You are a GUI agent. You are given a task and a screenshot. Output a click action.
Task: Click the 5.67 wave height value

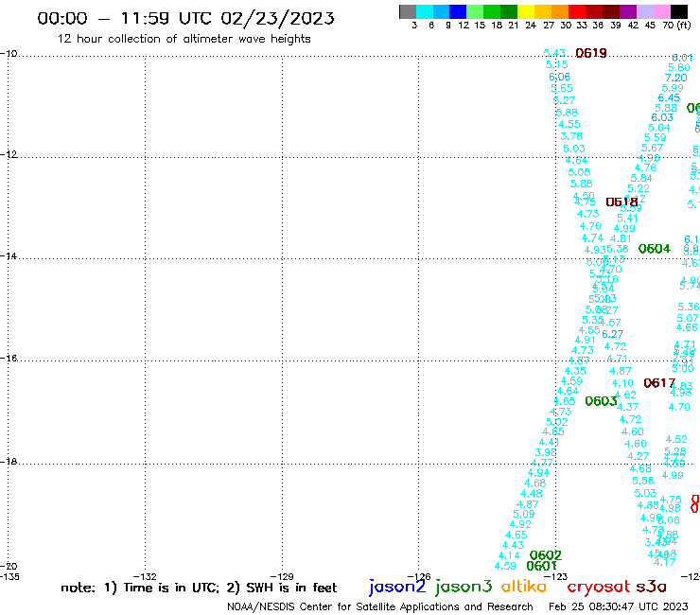[653, 148]
